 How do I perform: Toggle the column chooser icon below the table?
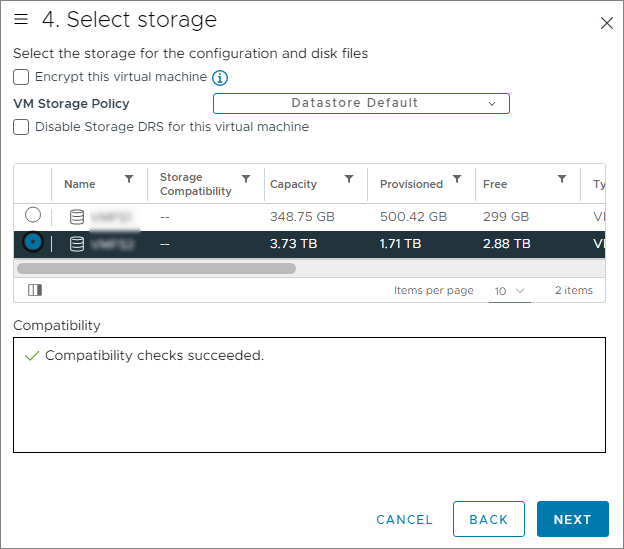point(35,290)
